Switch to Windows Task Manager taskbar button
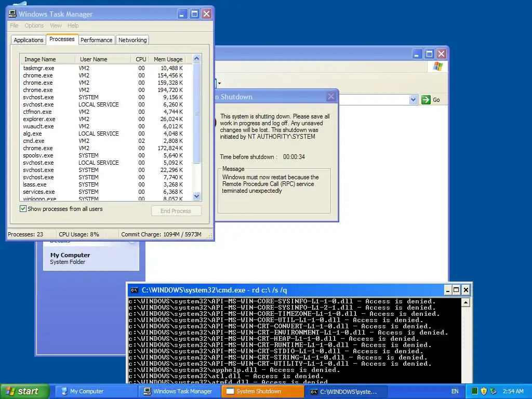 [x=179, y=392]
